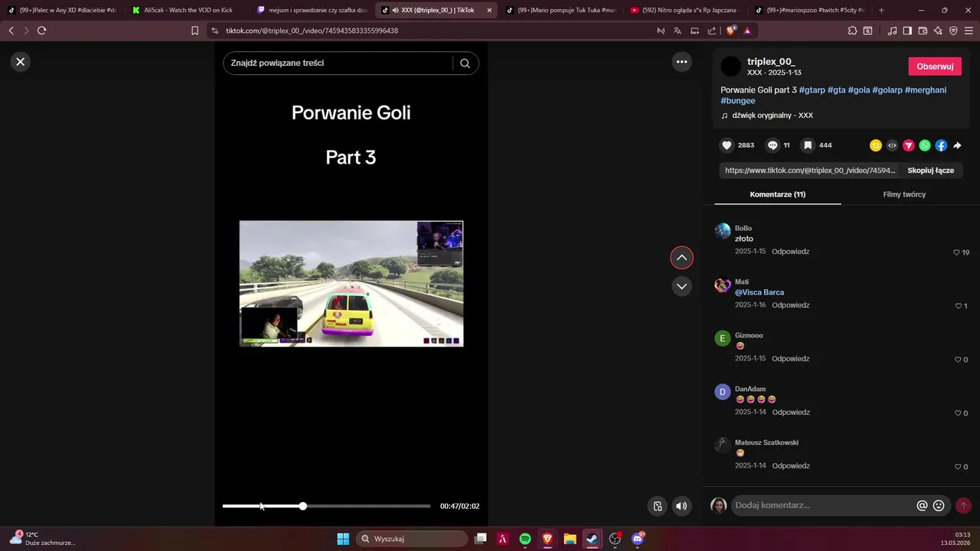This screenshot has height=551, width=980.
Task: Open browser extensions puzzle icon
Action: coord(852,31)
